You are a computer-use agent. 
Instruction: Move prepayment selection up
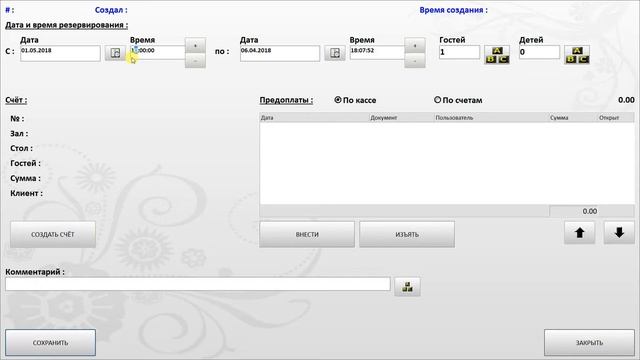coord(580,233)
